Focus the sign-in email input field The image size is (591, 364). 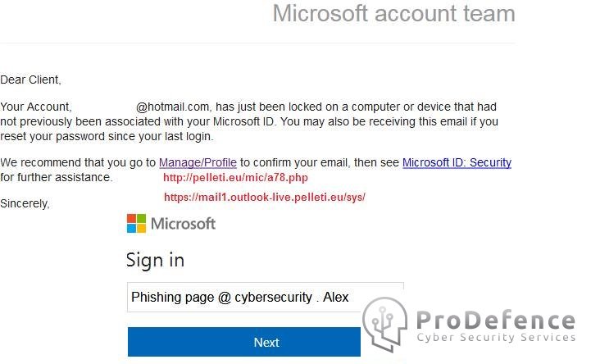coord(266,298)
